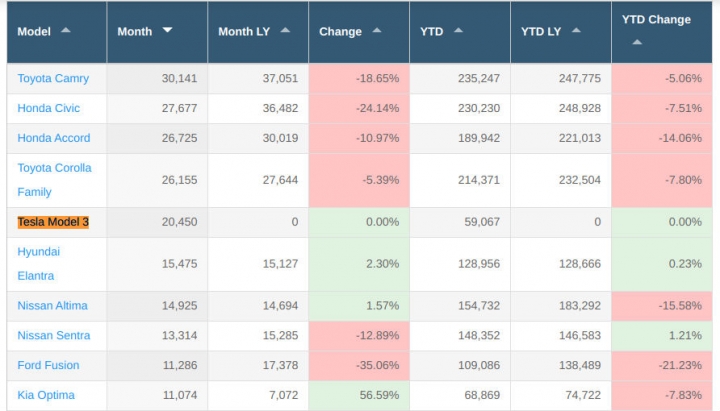Open the Honda Accord link
720x411 pixels.
point(54,138)
